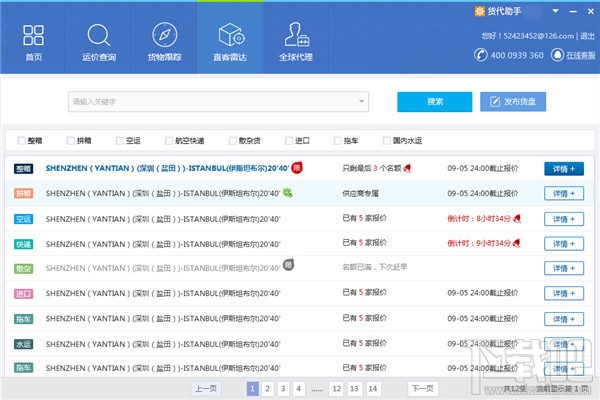
Task: Select the 直客雷达 tab
Action: coord(230,42)
